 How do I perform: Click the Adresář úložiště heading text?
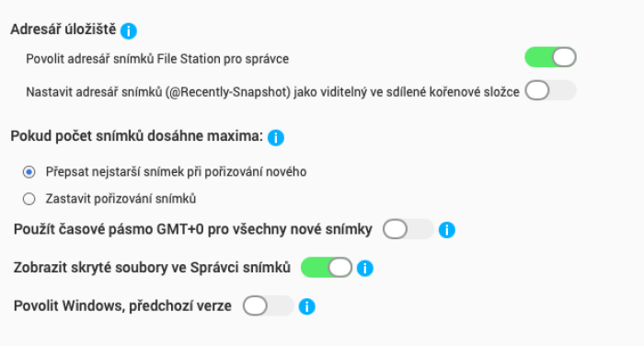point(63,29)
